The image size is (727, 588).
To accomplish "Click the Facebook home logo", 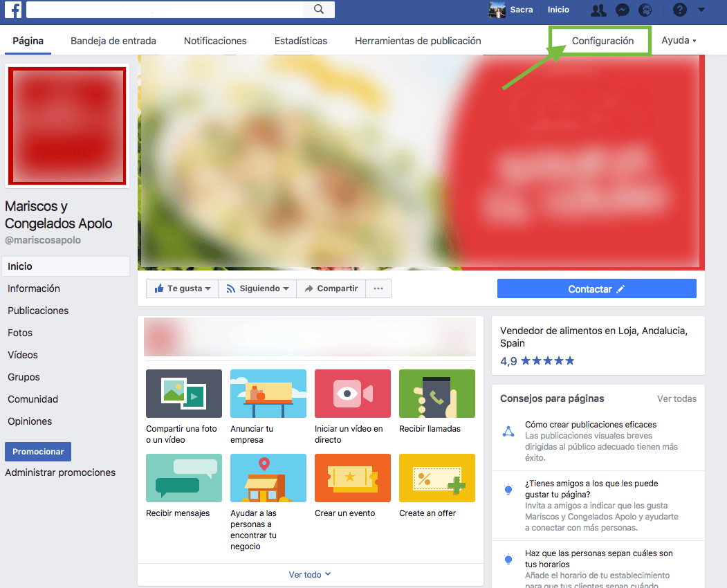I will pos(12,10).
